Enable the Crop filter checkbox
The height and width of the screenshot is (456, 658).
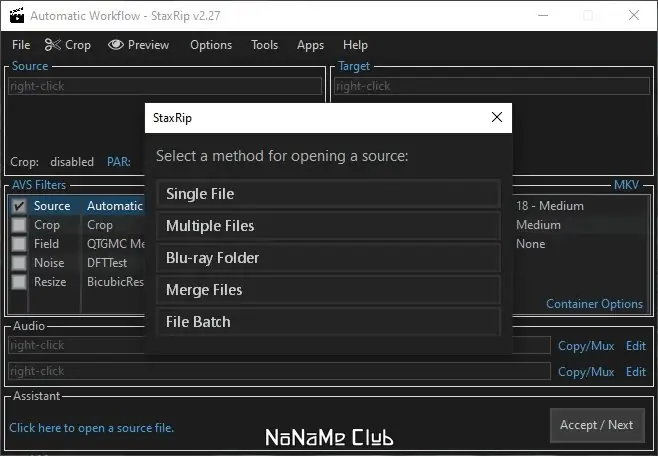click(18, 225)
